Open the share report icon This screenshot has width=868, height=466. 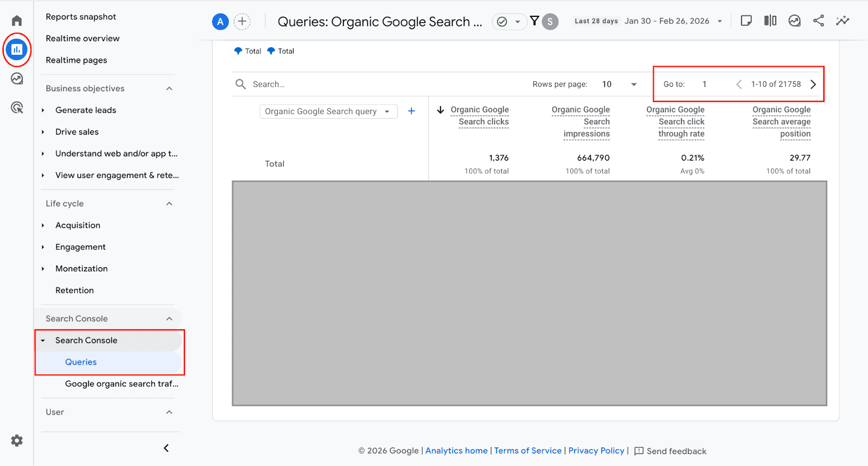pyautogui.click(x=818, y=21)
